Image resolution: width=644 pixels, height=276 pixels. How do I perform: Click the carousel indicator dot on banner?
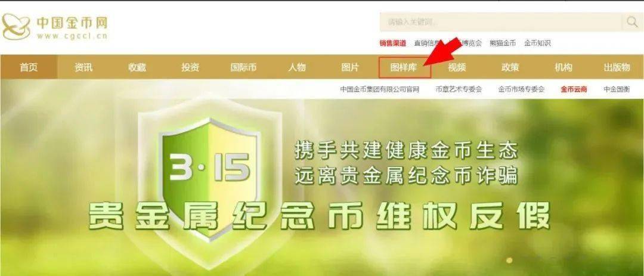[x=509, y=260]
